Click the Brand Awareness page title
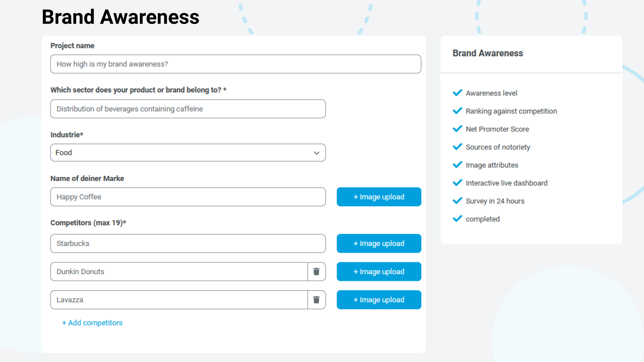The width and height of the screenshot is (644, 362). click(x=120, y=16)
